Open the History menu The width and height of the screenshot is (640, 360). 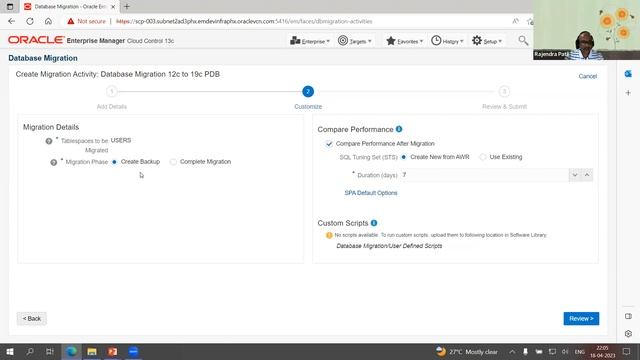point(447,41)
